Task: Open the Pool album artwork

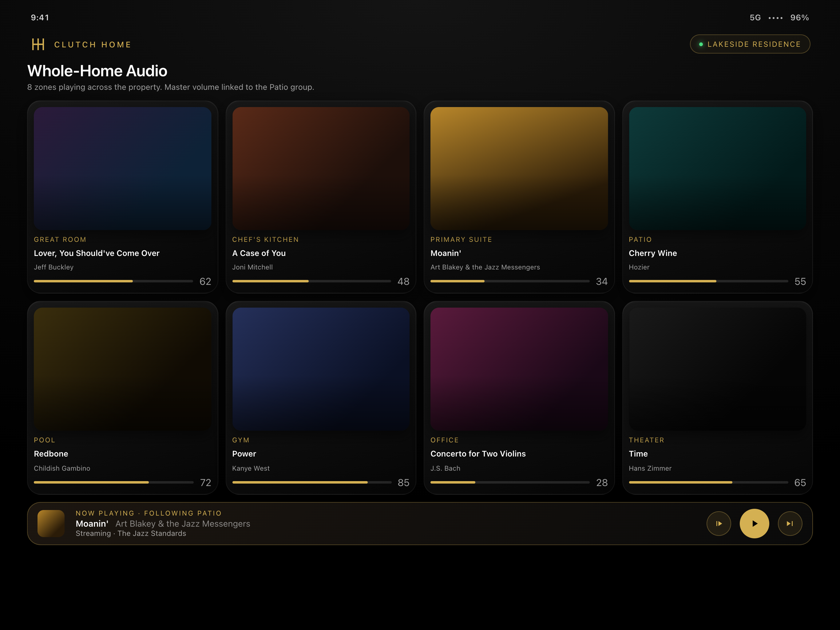Action: pyautogui.click(x=122, y=369)
